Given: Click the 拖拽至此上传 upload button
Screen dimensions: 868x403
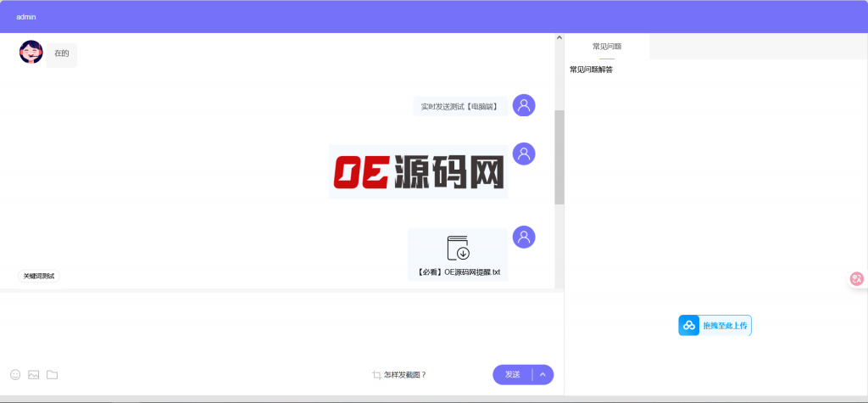Looking at the screenshot, I should point(715,326).
